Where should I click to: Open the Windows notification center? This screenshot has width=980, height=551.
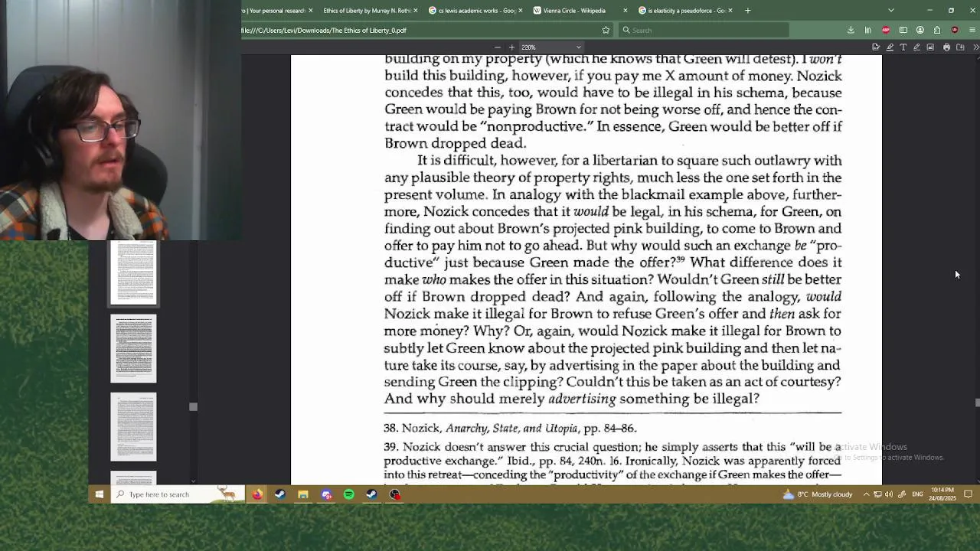pos(968,494)
